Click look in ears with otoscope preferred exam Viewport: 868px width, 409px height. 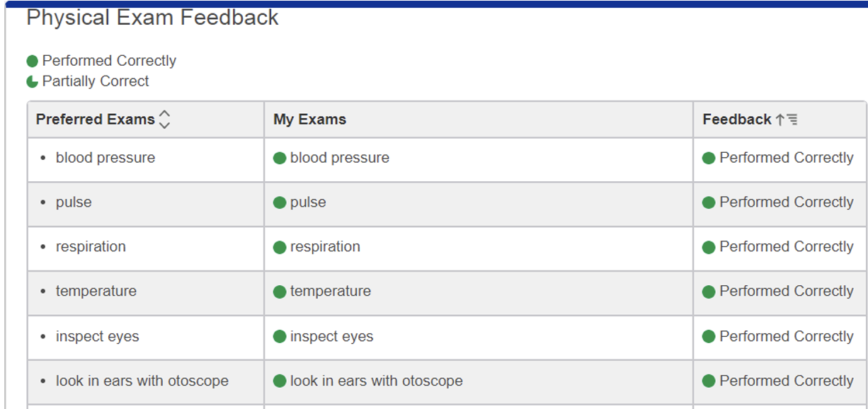click(x=142, y=381)
